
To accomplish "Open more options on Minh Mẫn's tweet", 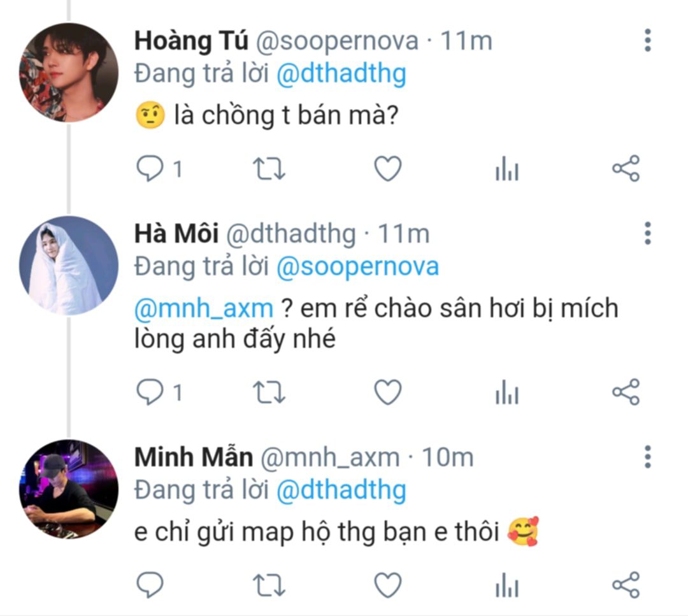I will tap(647, 457).
